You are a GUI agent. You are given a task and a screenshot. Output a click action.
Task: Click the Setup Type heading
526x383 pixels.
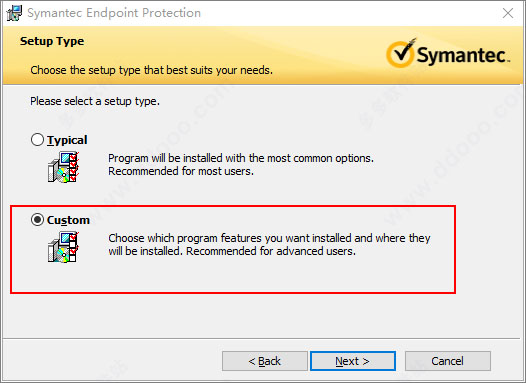(52, 41)
